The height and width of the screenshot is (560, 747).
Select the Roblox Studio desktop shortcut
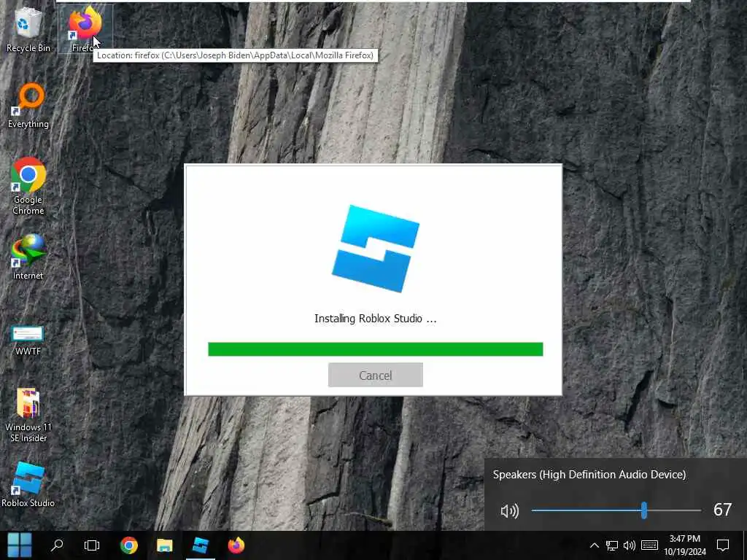tap(28, 485)
